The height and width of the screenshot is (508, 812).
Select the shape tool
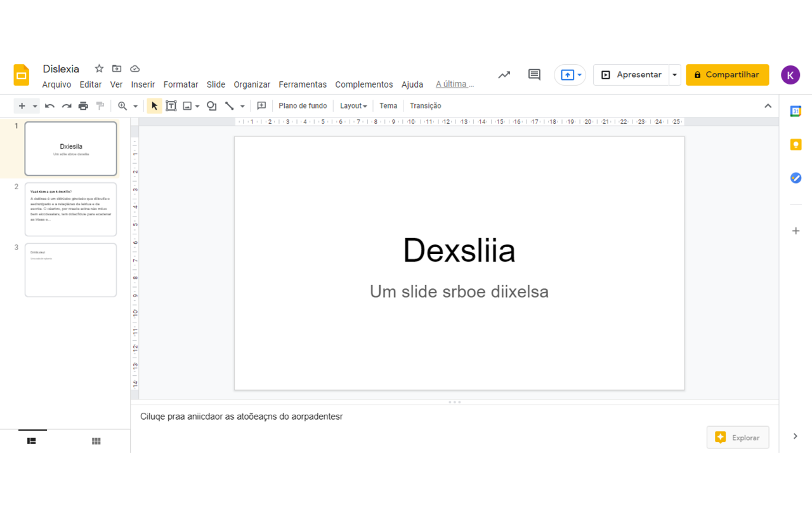click(x=212, y=106)
